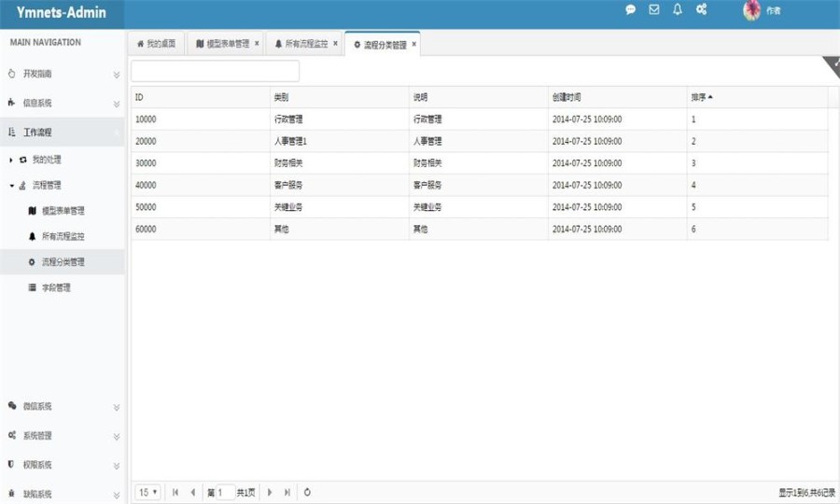The width and height of the screenshot is (840, 504).
Task: Select the 流程分类管理 tab
Action: (x=381, y=45)
